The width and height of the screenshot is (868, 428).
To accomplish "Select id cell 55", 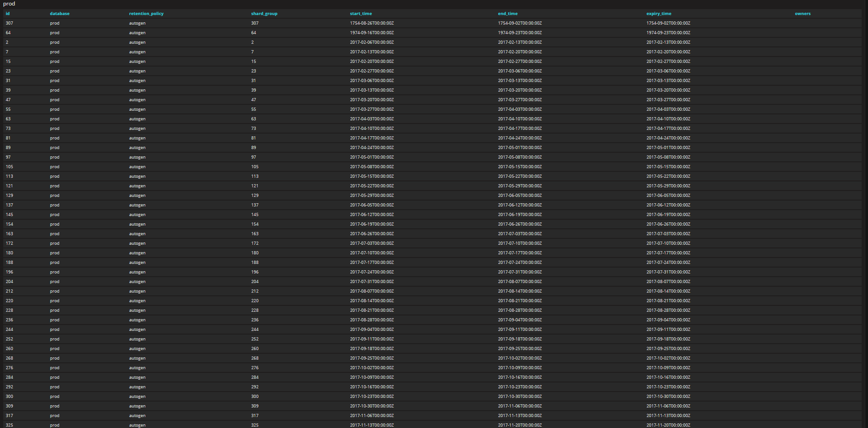I will click(x=8, y=109).
